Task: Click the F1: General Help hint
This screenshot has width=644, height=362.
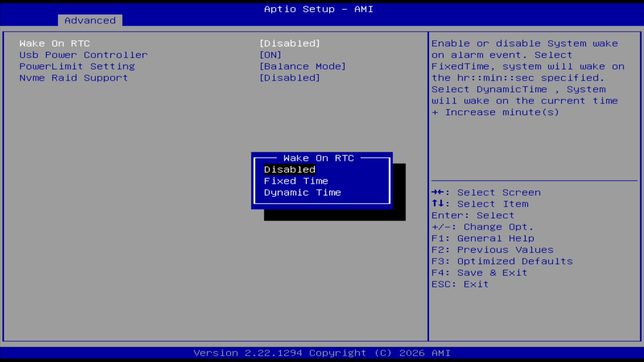Action: 483,238
